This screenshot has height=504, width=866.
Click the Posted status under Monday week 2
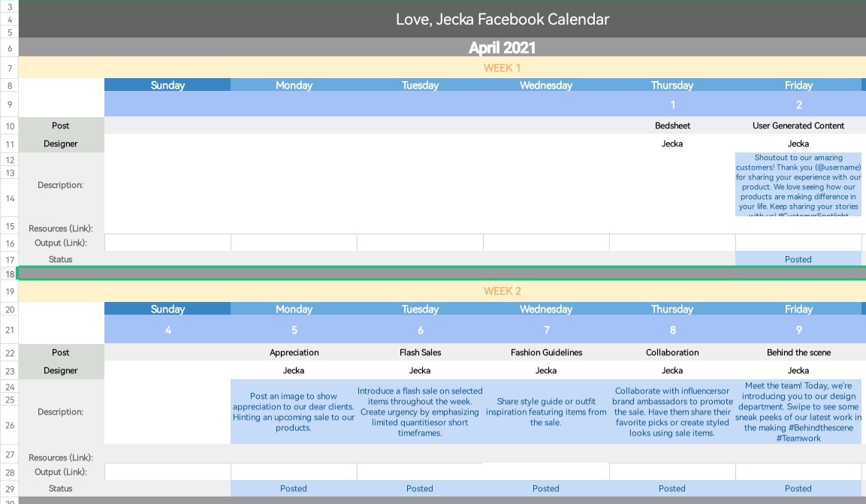coord(294,488)
